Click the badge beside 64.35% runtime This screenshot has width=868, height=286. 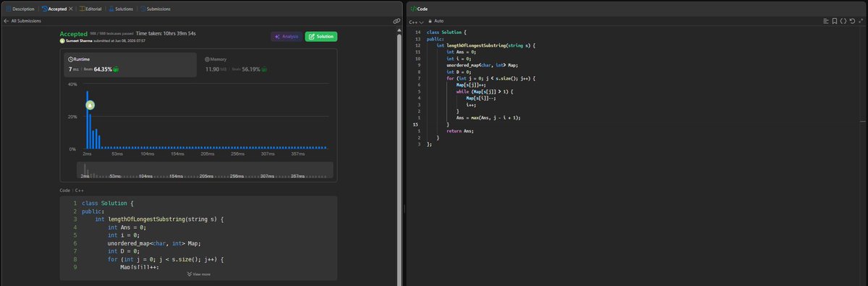(116, 70)
